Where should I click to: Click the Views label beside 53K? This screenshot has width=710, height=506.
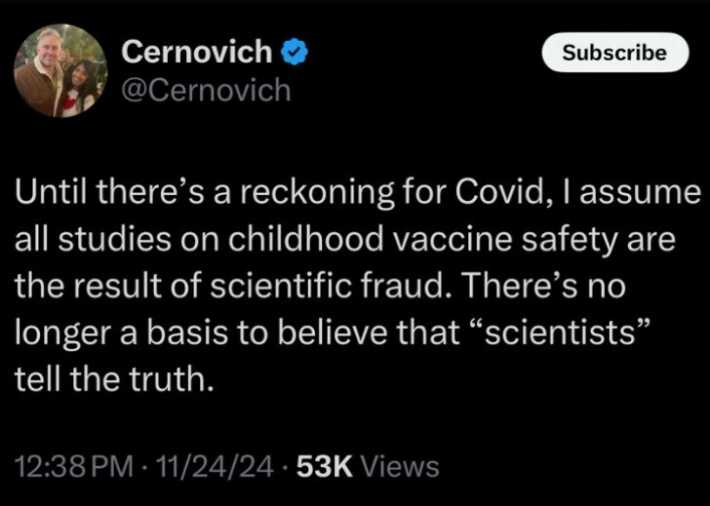(398, 465)
